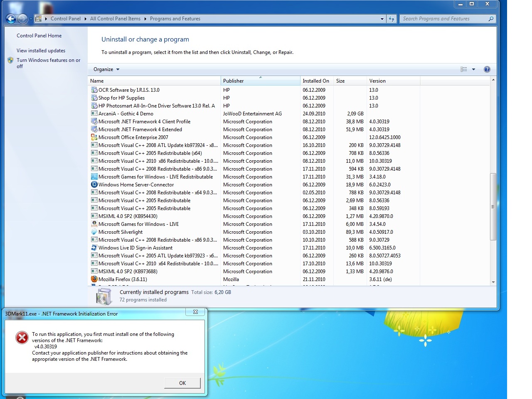The height and width of the screenshot is (399, 532).
Task: Click the Microsoft Games for Windows - LIVE icon
Action: coord(94,224)
